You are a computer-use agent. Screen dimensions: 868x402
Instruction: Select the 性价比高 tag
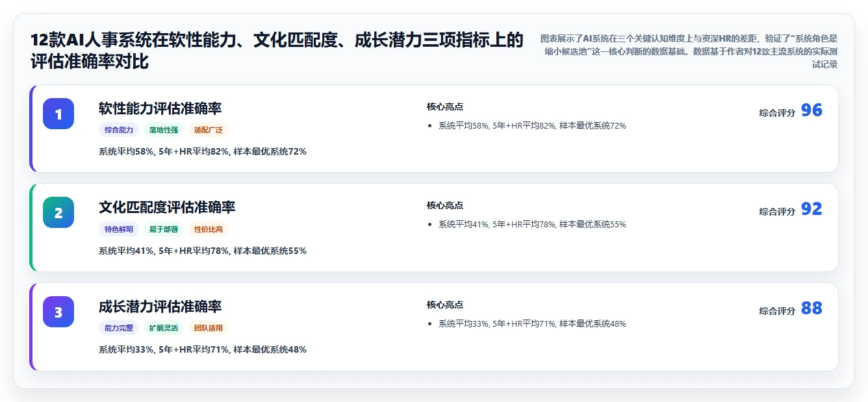[209, 229]
